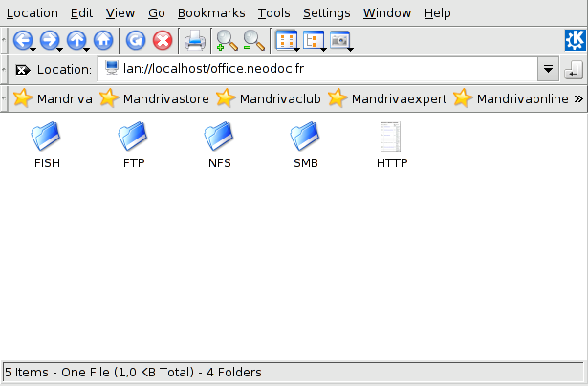Click the Back navigation arrow
The height and width of the screenshot is (386, 588).
tap(23, 40)
